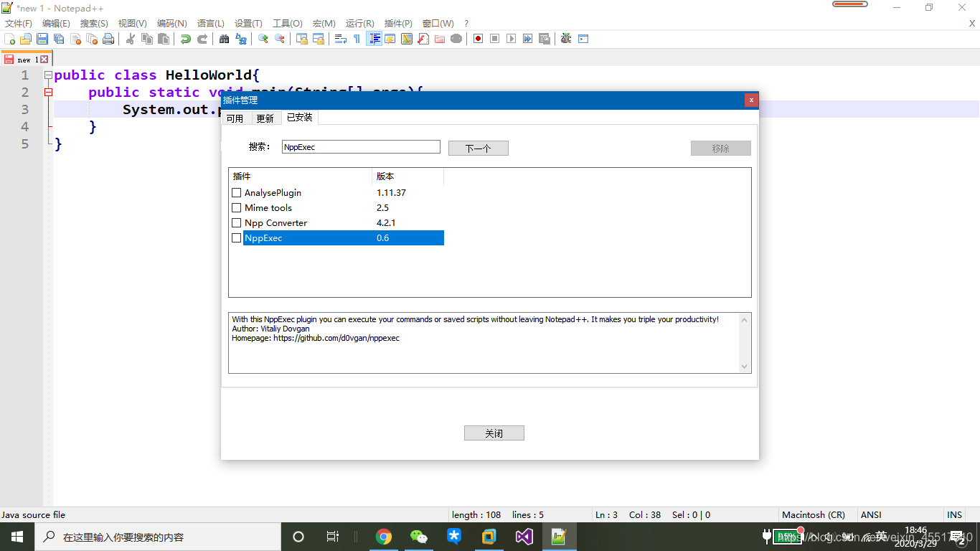Click the plugin search input field

pos(361,147)
